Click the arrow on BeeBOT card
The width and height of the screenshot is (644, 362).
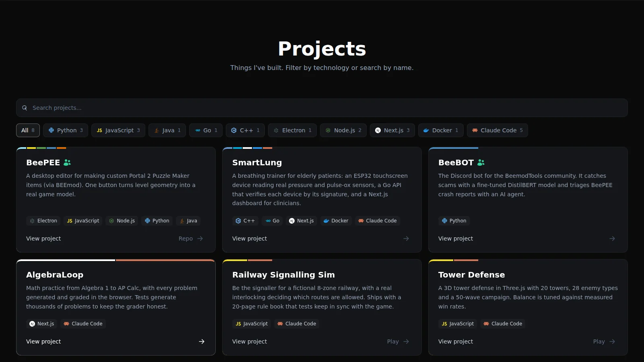pos(612,239)
